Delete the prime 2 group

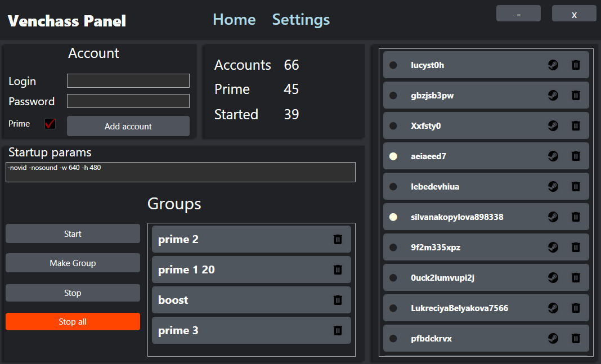(338, 239)
